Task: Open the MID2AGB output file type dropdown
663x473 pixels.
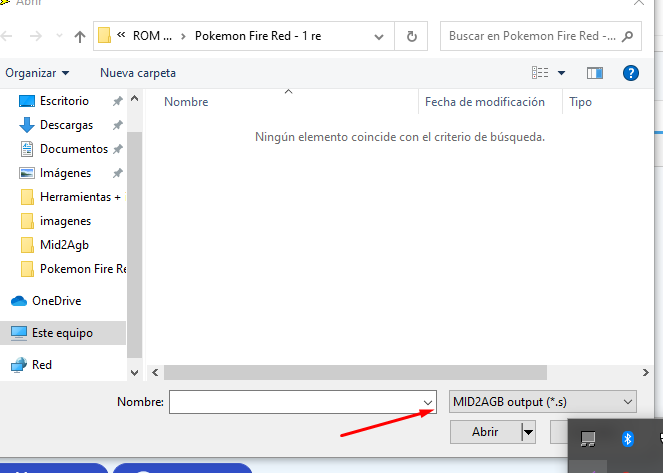Action: [x=542, y=401]
